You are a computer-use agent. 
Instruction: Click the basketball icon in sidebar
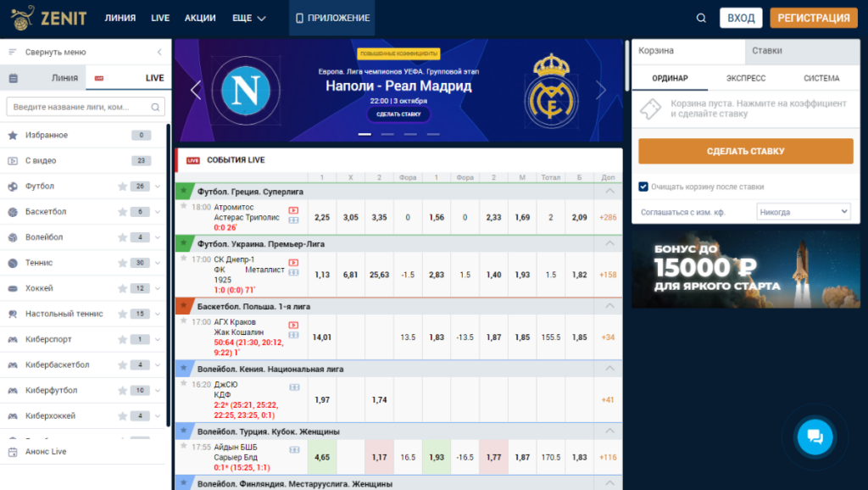pyautogui.click(x=13, y=212)
